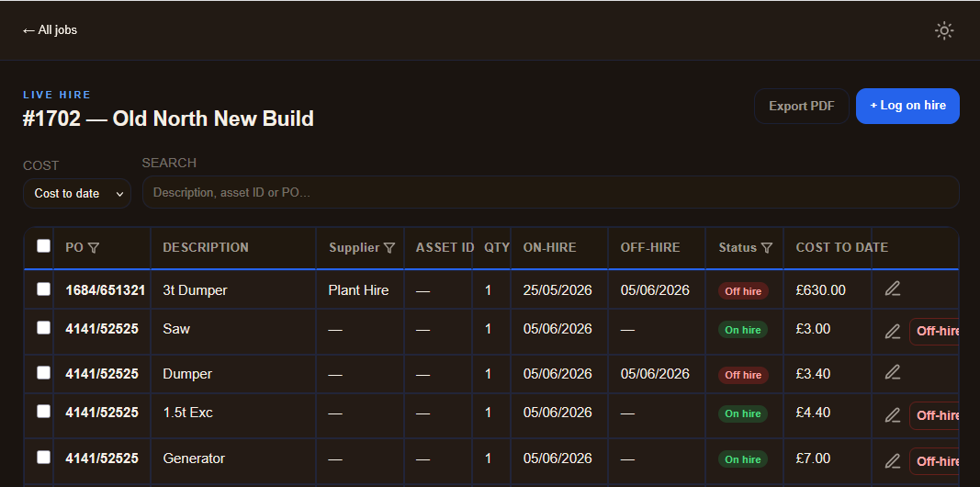
Task: Edit the 3t Dumper row with the pencil icon
Action: coord(893,289)
